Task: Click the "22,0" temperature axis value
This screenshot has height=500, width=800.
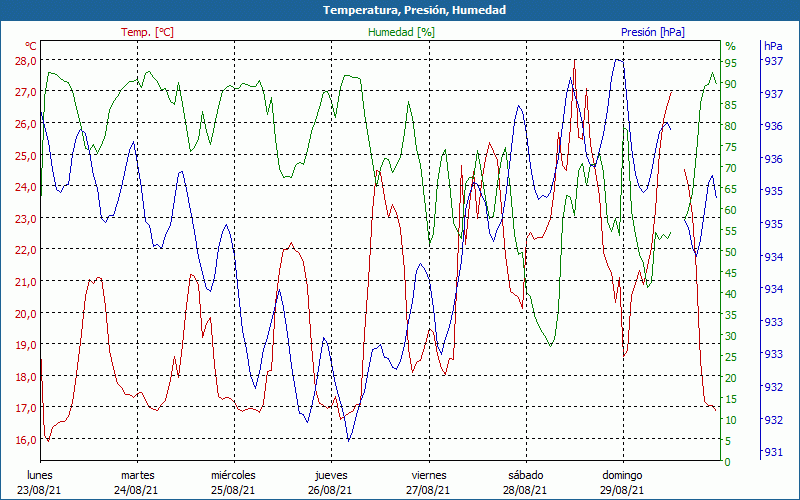Action: click(x=27, y=250)
